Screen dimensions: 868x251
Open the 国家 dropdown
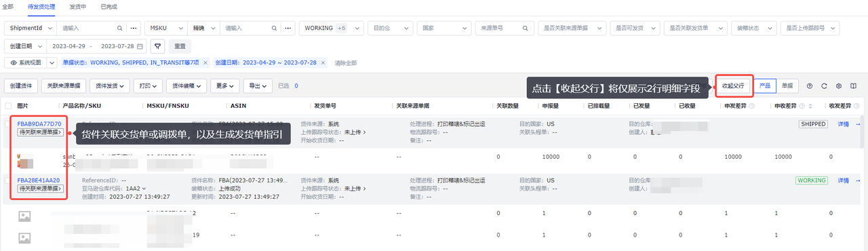[x=443, y=28]
